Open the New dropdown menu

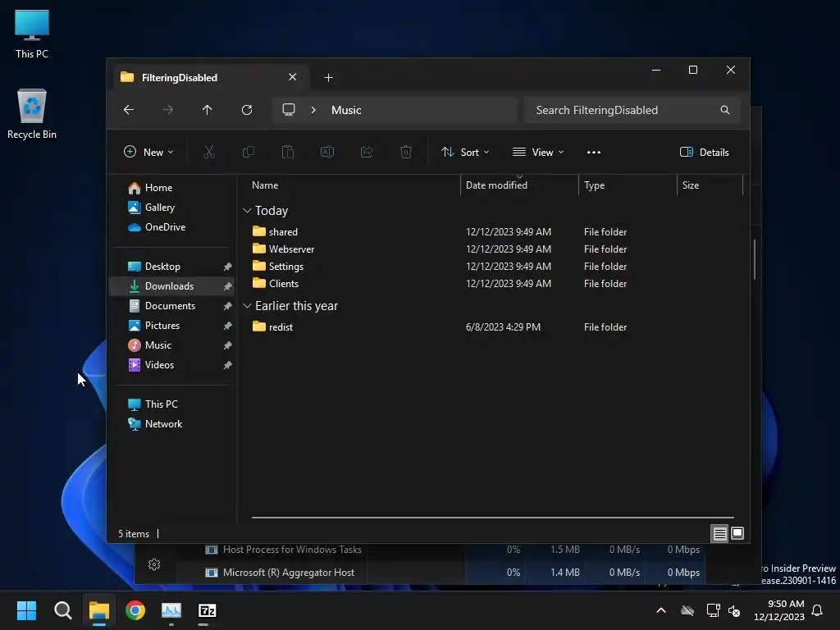pyautogui.click(x=148, y=152)
